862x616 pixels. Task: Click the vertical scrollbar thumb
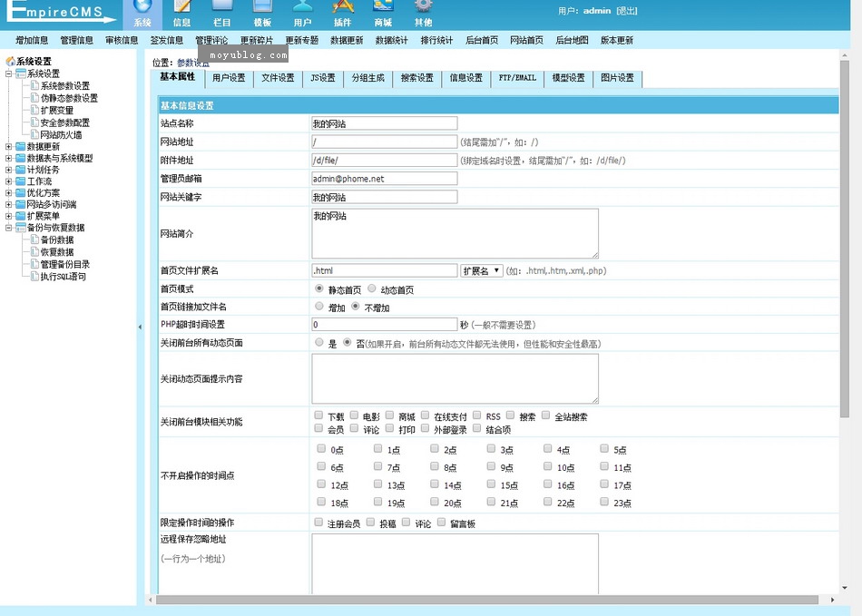point(845,238)
